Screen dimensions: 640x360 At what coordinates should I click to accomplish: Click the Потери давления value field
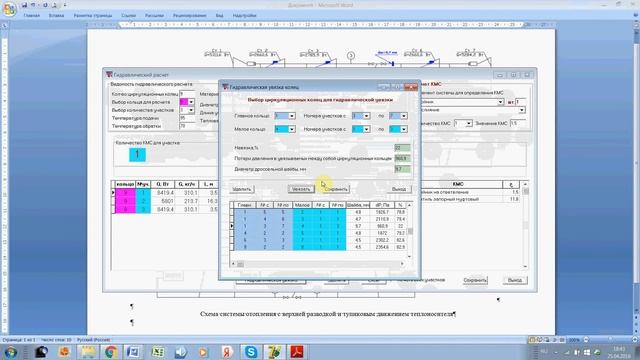402,158
